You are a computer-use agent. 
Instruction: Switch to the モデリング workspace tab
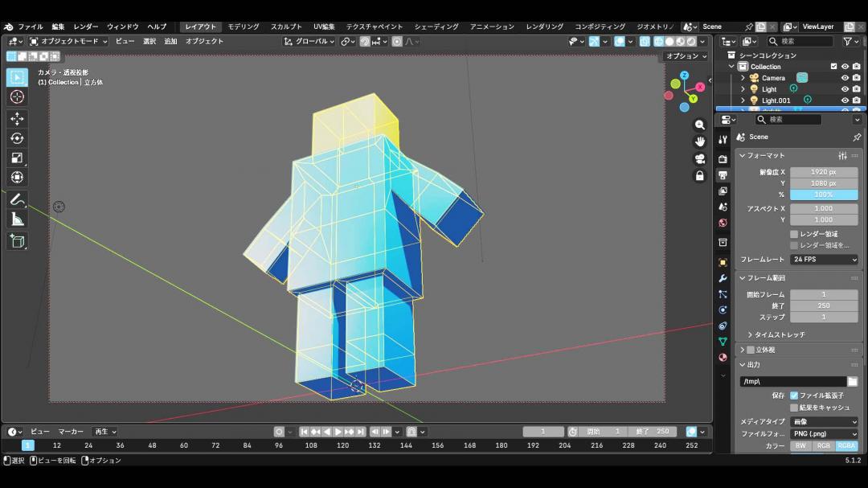click(244, 27)
